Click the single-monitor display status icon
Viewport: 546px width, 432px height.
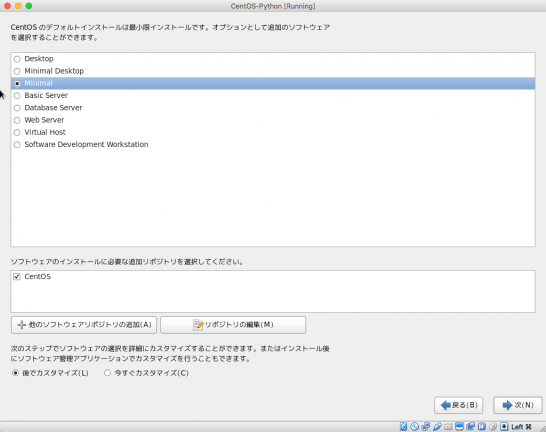(x=459, y=426)
